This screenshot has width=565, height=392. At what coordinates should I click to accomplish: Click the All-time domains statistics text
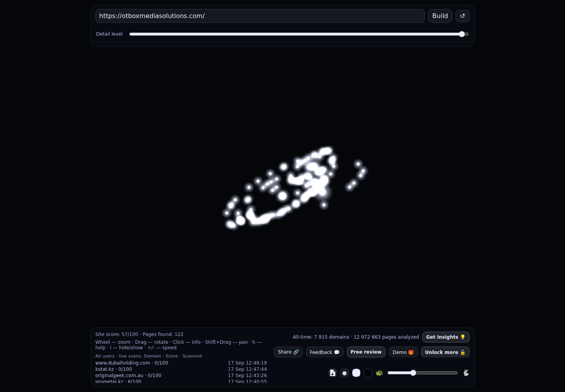coord(356,337)
